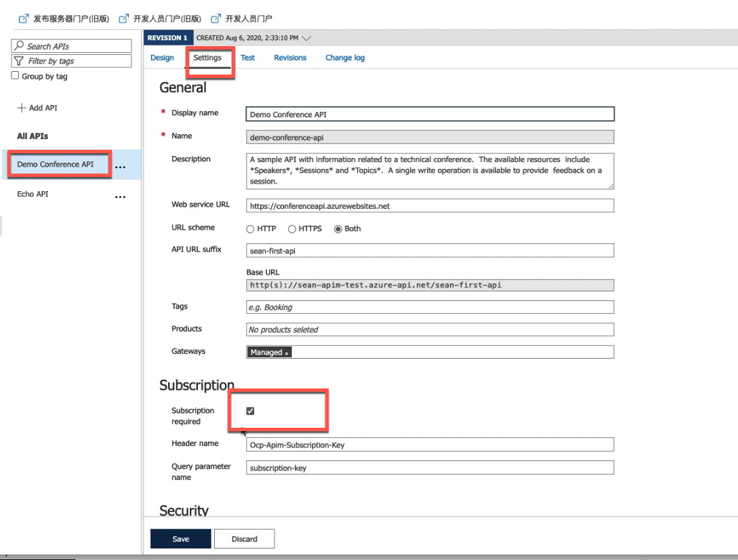The width and height of the screenshot is (738, 560).
Task: Click the filter funnel icon
Action: coord(19,61)
